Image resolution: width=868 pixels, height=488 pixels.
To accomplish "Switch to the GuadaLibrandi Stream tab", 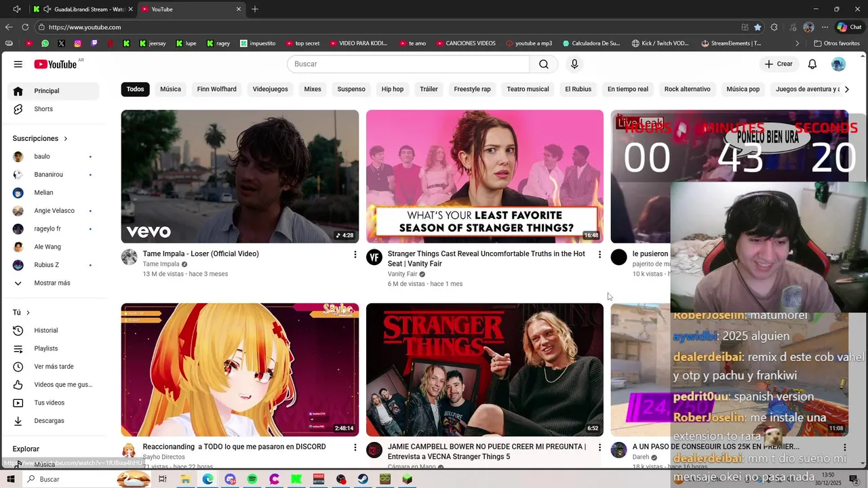I will click(x=84, y=9).
